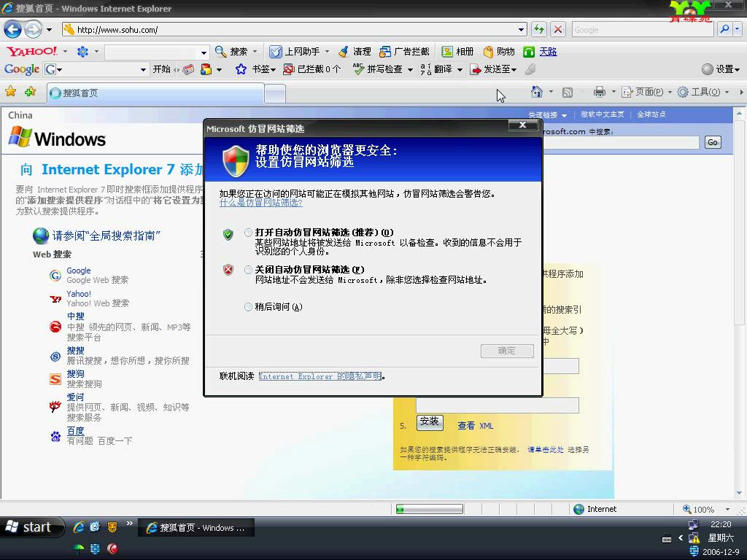
Task: Open the 查看 XML link
Action: [475, 426]
